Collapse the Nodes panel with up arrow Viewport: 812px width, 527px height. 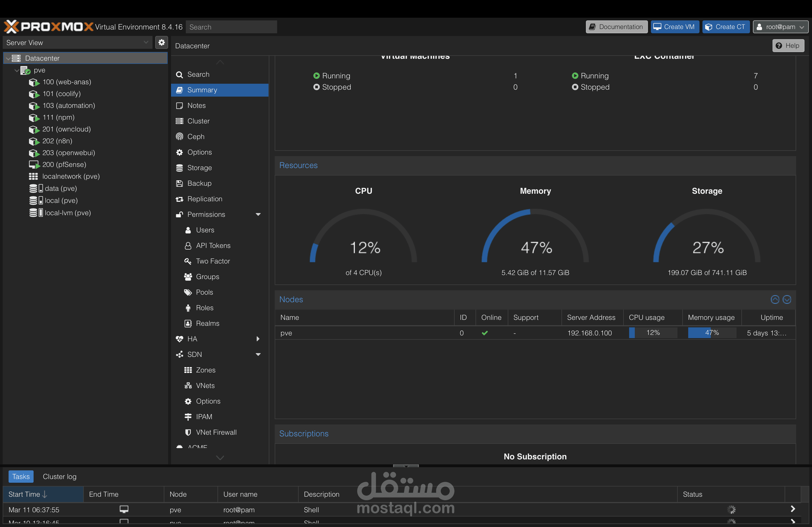(775, 299)
